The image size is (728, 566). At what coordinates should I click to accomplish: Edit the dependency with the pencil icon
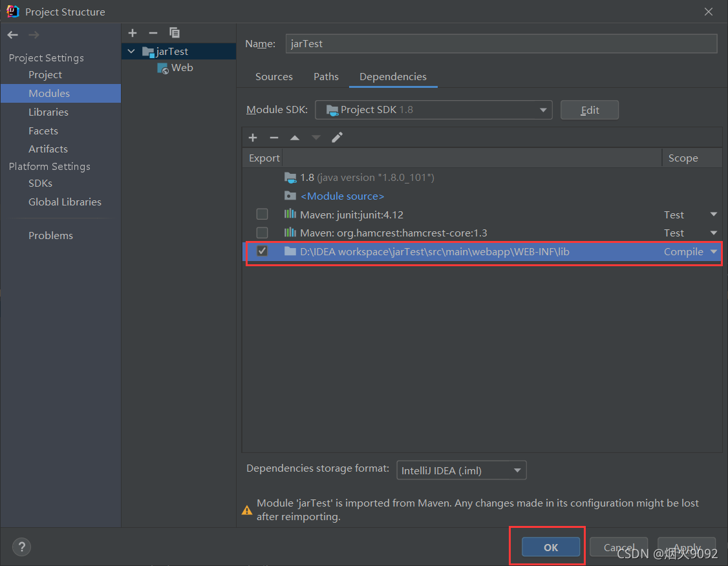click(337, 138)
